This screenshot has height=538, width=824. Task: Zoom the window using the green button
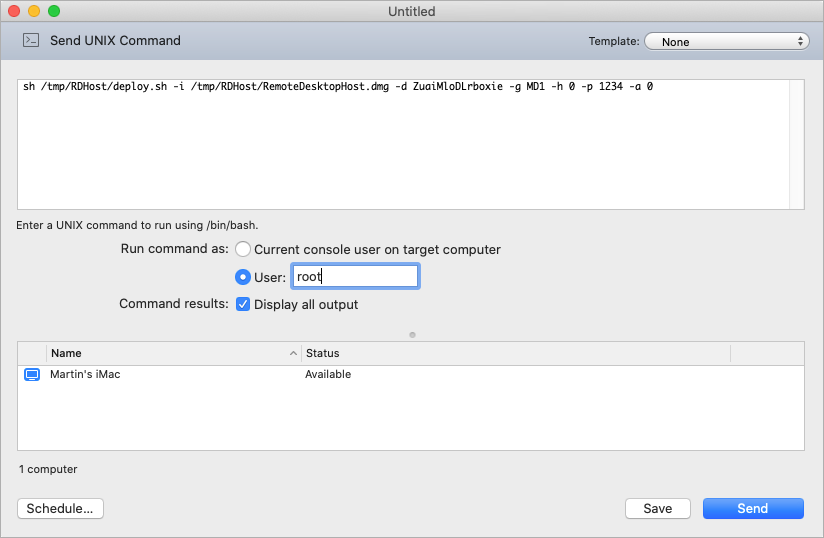tap(54, 11)
